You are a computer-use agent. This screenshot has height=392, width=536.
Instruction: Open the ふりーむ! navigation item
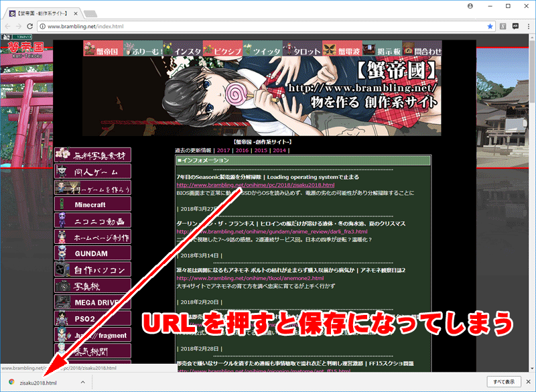[143, 48]
